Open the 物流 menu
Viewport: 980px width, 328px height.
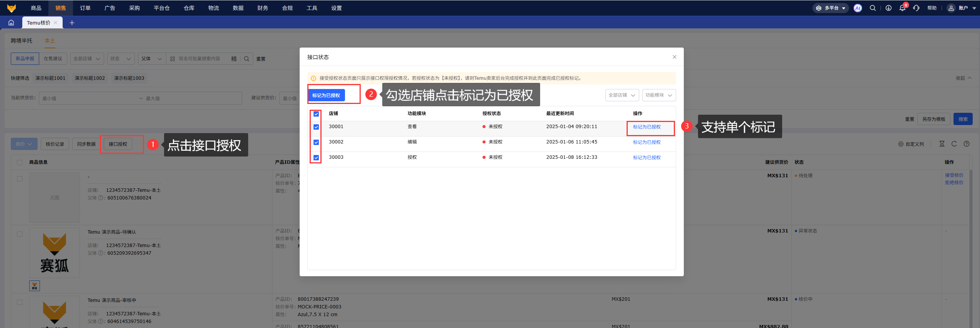tap(214, 8)
